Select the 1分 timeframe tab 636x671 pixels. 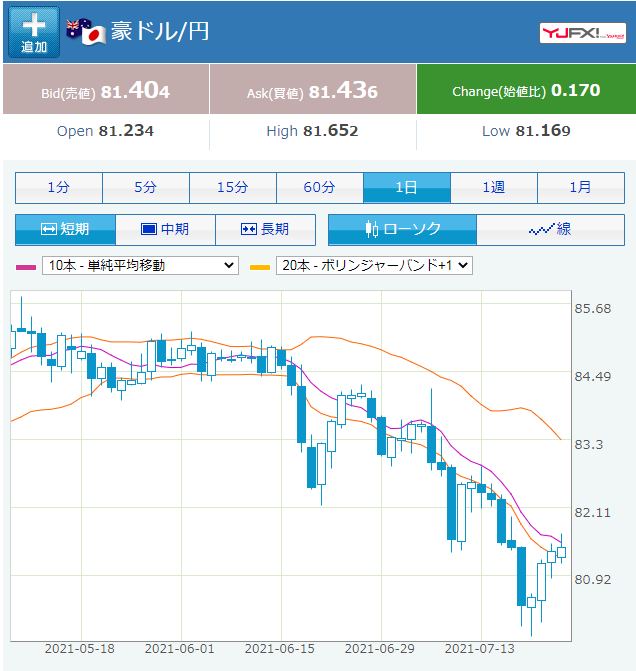pos(59,188)
